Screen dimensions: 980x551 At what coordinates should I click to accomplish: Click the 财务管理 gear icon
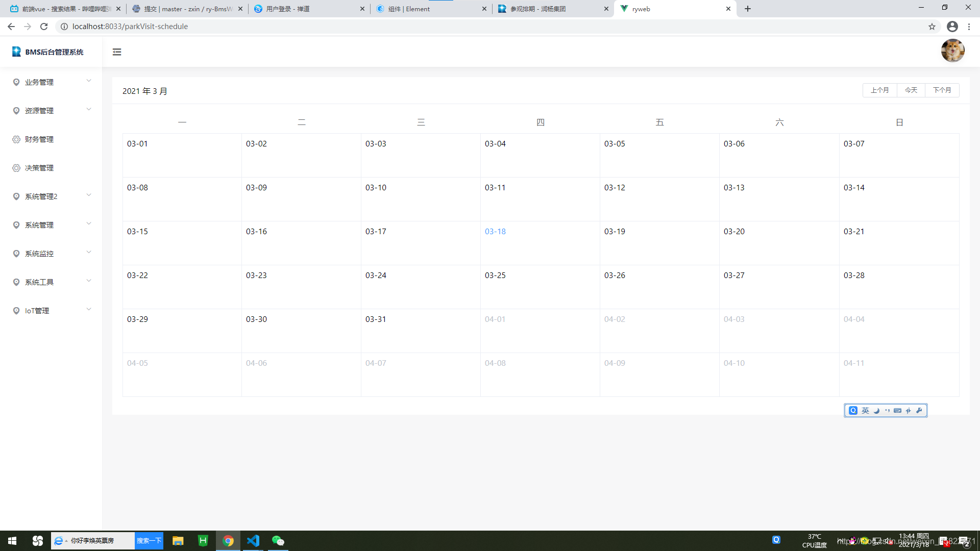(x=16, y=139)
